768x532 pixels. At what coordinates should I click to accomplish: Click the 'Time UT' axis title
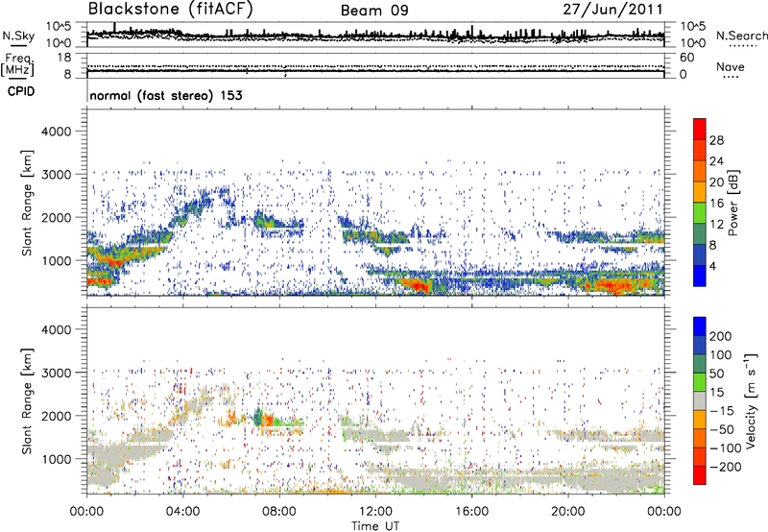coord(375,525)
